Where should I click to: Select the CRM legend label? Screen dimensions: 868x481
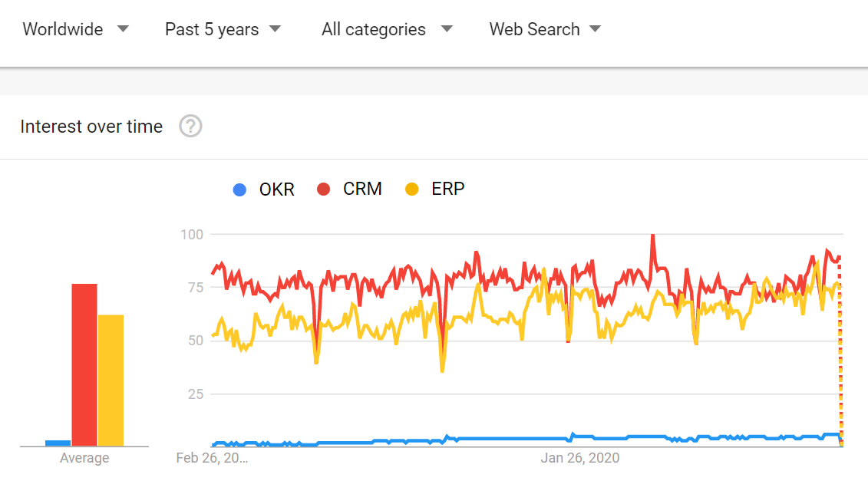tap(362, 189)
